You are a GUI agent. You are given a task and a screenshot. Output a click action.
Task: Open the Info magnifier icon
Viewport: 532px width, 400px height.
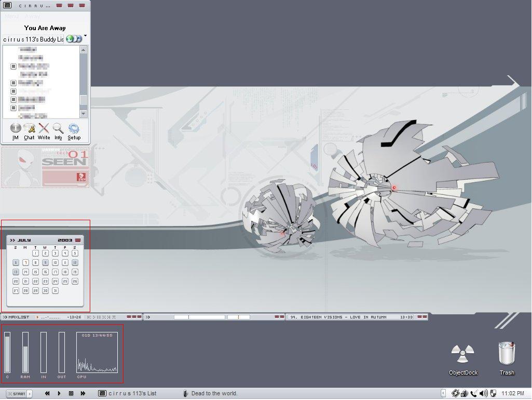point(58,131)
